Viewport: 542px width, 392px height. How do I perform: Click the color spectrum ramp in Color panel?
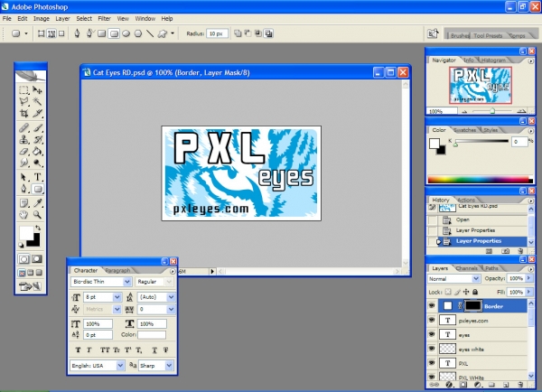click(480, 180)
